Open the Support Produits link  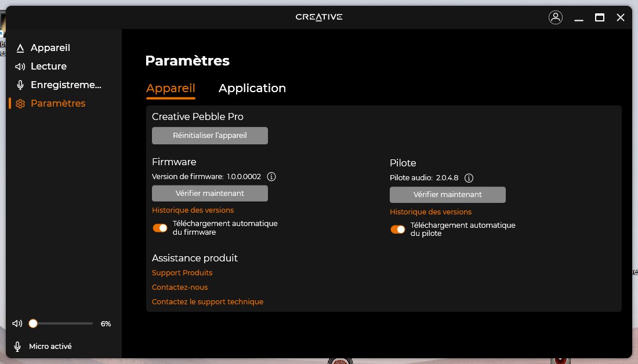(182, 273)
